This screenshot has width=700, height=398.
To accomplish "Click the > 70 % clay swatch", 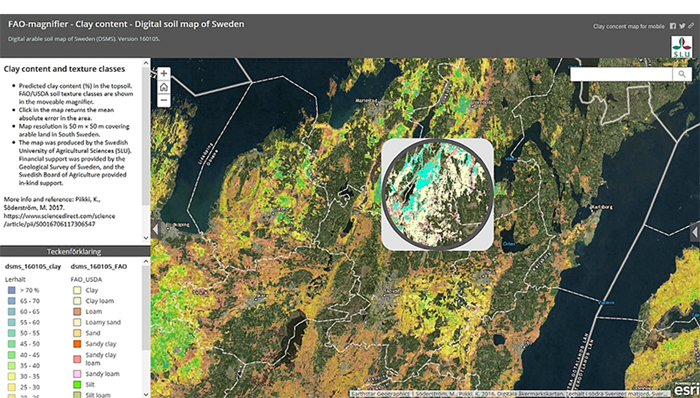I will (x=12, y=290).
